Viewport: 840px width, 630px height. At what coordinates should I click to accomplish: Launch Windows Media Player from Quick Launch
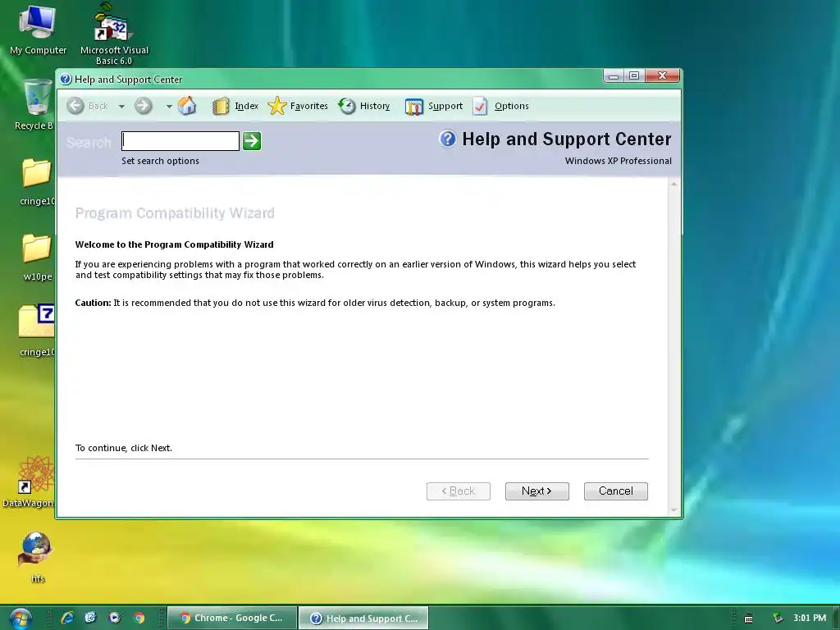coord(115,618)
